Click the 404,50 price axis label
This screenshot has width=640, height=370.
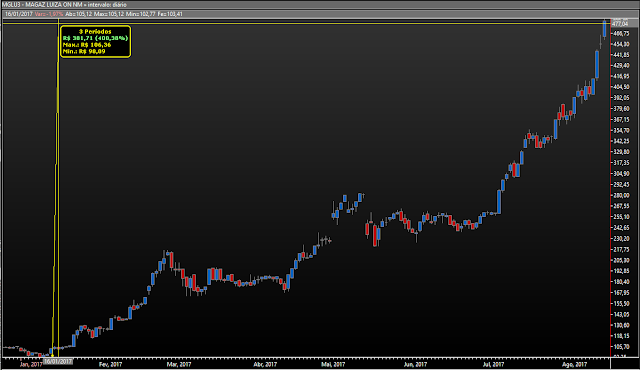(621, 87)
